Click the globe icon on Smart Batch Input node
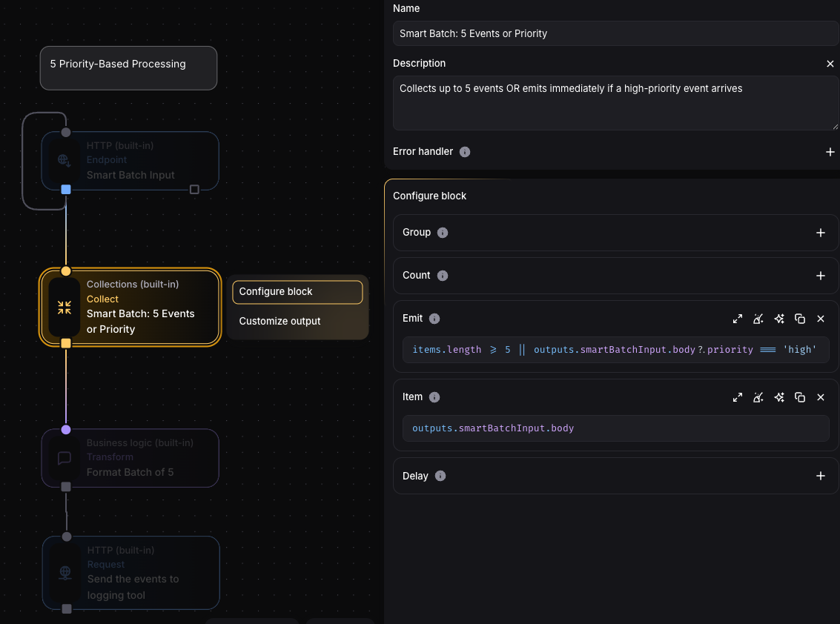Viewport: 840px width, 624px height. click(65, 160)
